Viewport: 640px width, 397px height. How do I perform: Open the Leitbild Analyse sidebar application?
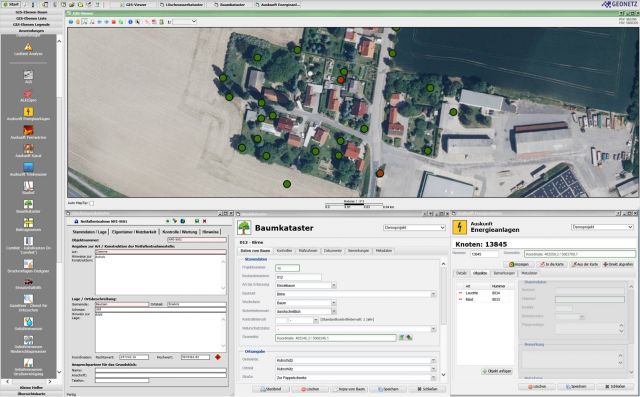pyautogui.click(x=28, y=49)
